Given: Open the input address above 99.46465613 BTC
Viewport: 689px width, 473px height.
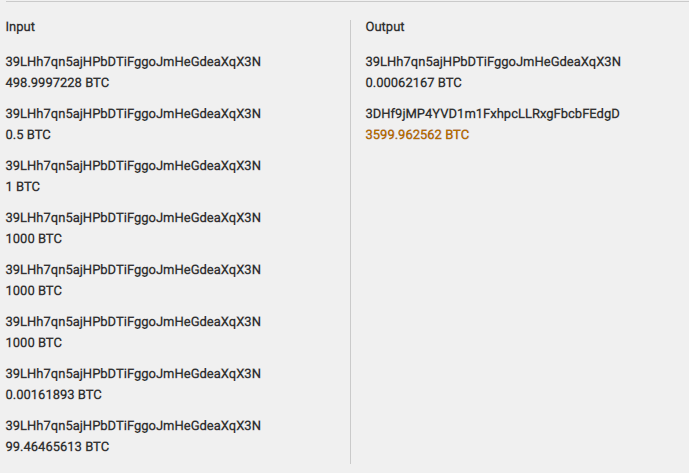Looking at the screenshot, I should click(133, 426).
